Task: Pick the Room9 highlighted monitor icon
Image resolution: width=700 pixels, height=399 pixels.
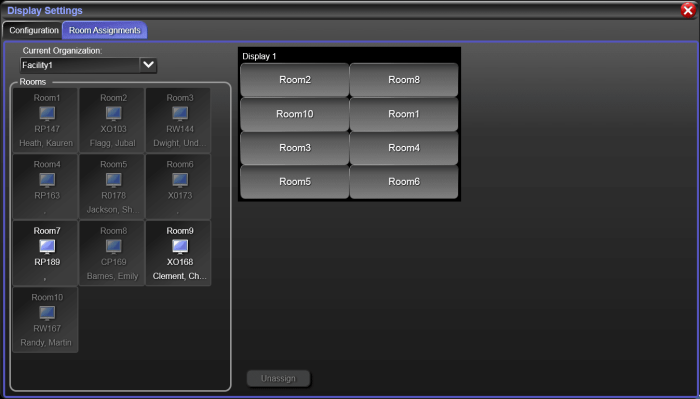Action: (180, 246)
